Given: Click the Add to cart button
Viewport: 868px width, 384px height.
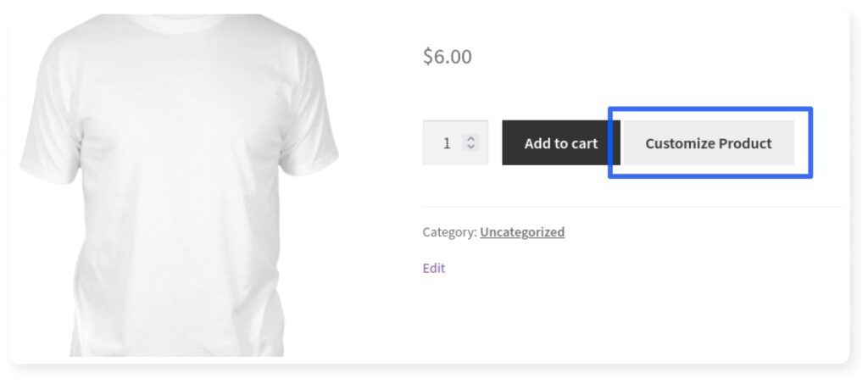Looking at the screenshot, I should click(x=560, y=143).
